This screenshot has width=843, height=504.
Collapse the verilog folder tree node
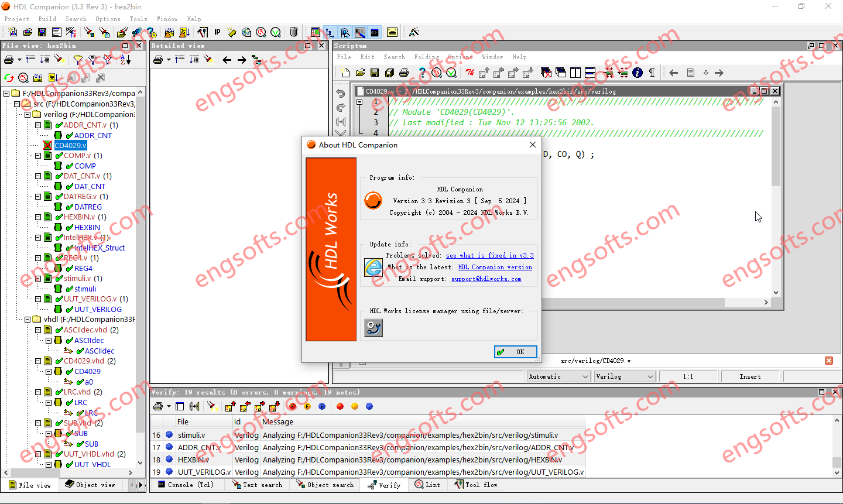[28, 115]
